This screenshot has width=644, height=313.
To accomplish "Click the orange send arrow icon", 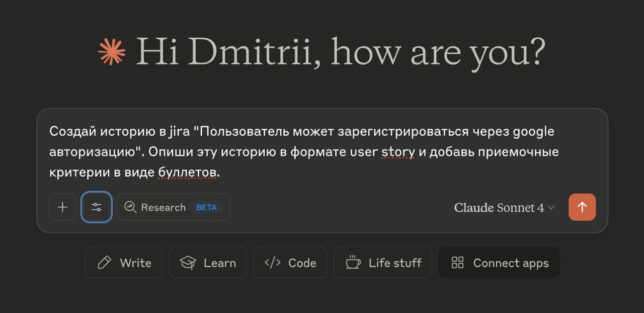I will (x=582, y=207).
